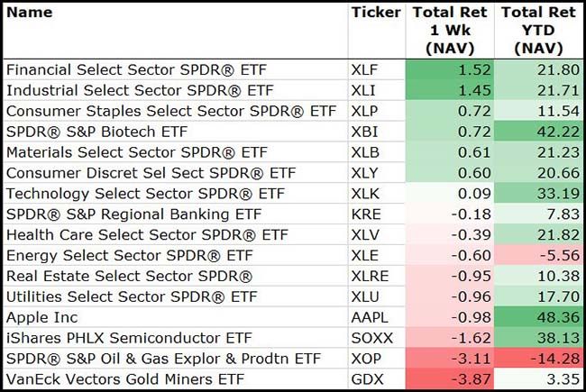Click the XLK ticker cell
586x392 pixels.
click(366, 193)
